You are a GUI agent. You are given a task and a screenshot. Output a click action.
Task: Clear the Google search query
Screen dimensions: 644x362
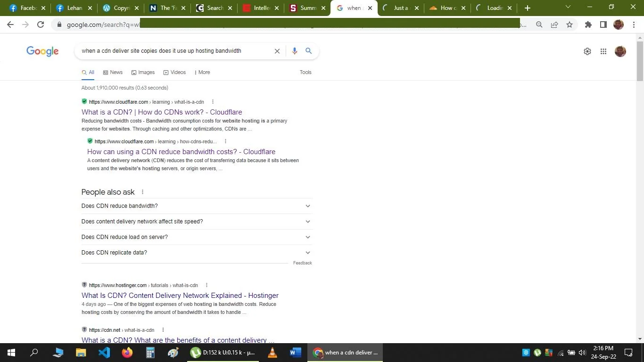click(x=277, y=51)
